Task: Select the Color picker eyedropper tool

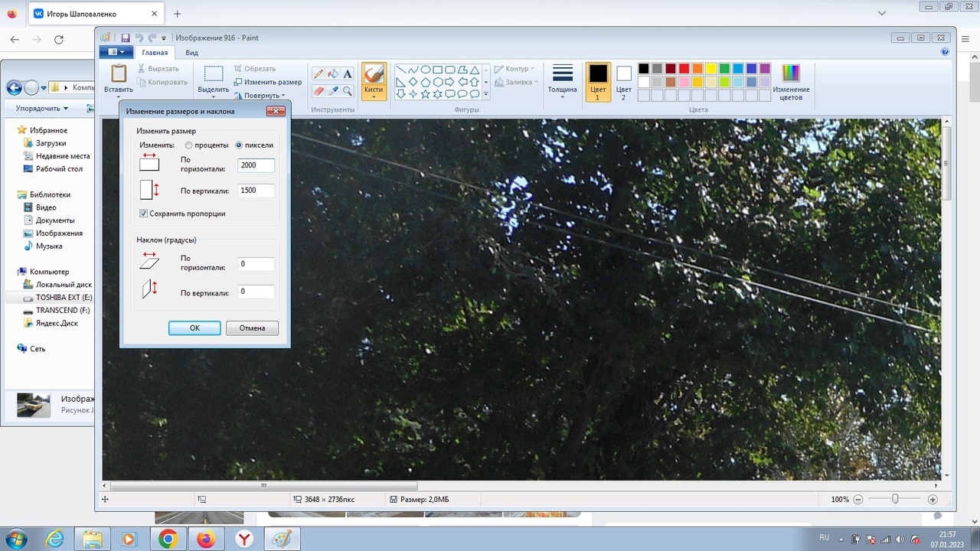Action: (x=333, y=91)
